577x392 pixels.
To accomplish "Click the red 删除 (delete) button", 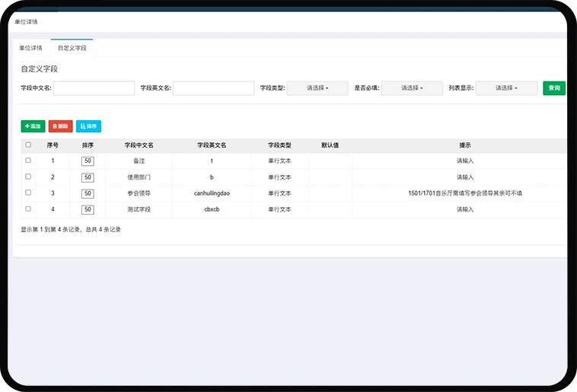I will point(60,126).
